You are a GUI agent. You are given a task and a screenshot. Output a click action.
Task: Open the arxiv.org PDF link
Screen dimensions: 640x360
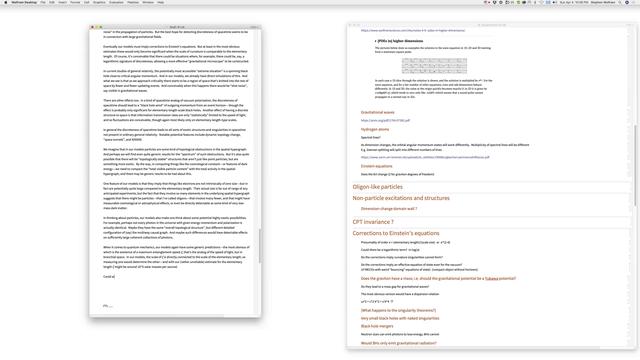pos(385,120)
